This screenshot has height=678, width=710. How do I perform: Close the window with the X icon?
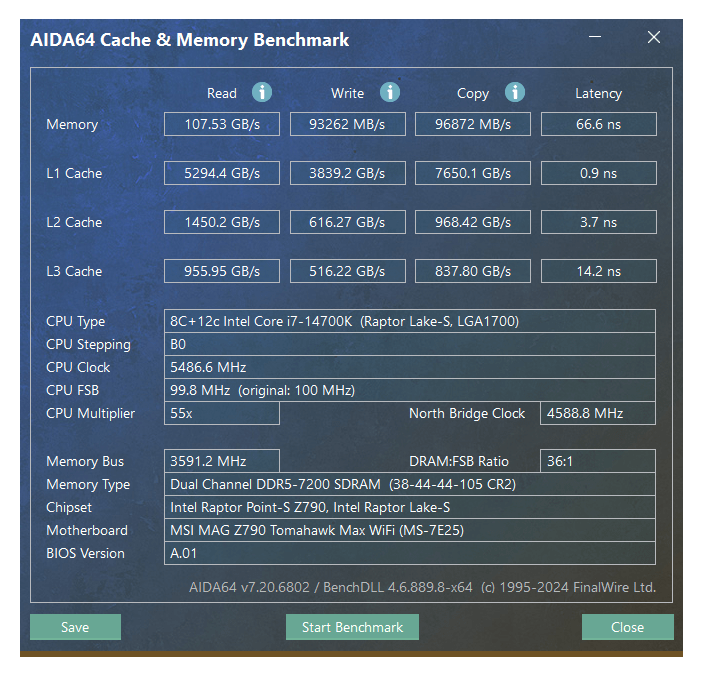pyautogui.click(x=654, y=38)
